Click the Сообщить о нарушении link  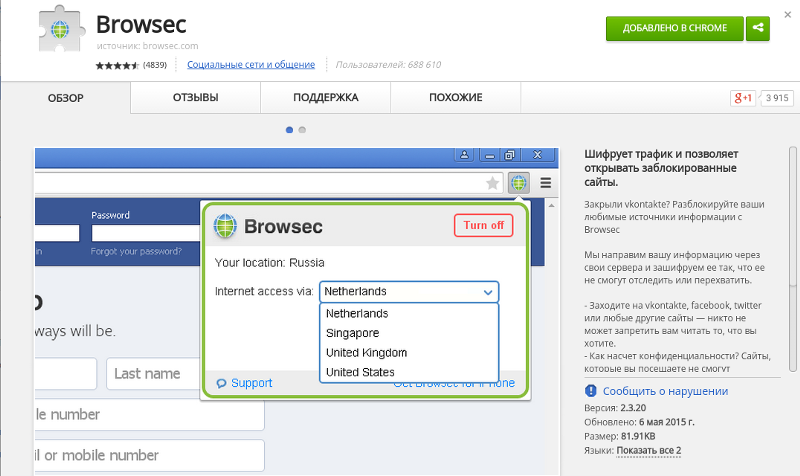[665, 391]
